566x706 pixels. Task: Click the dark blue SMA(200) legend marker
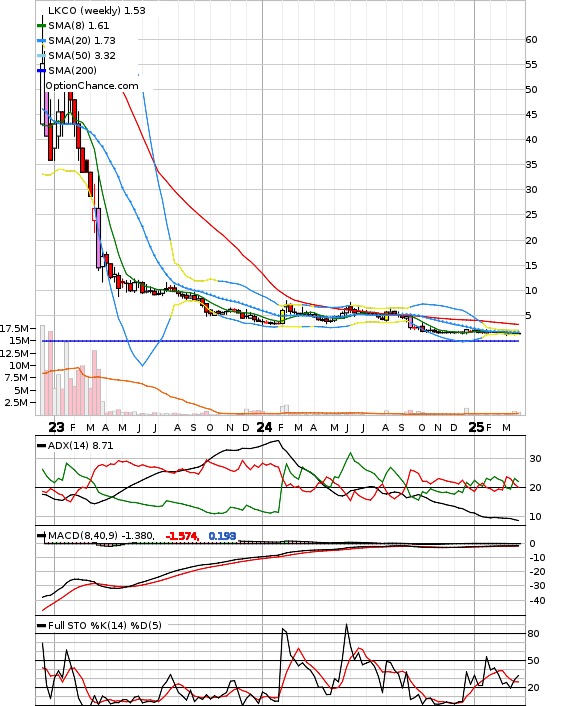point(41,70)
